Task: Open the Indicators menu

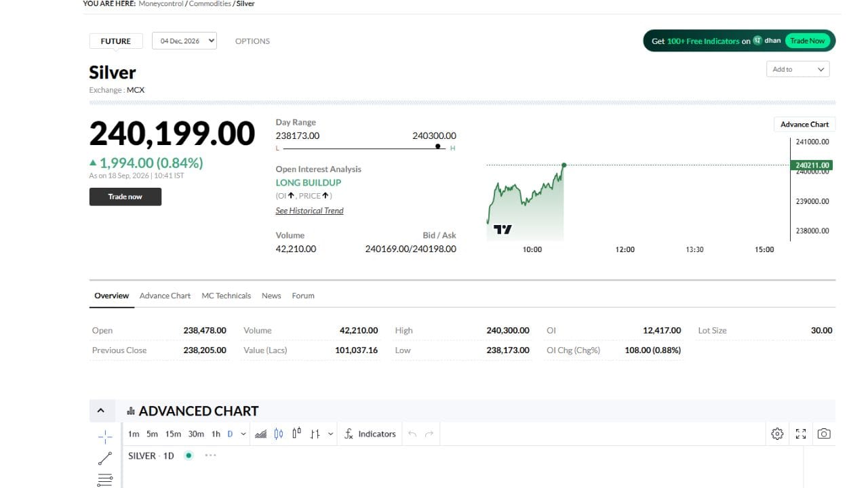Action: [370, 434]
